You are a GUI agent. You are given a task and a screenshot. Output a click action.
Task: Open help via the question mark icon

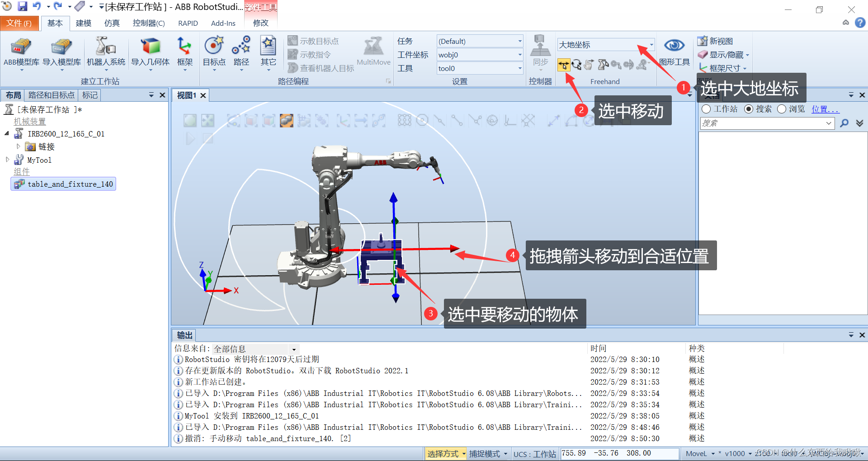pyautogui.click(x=860, y=23)
